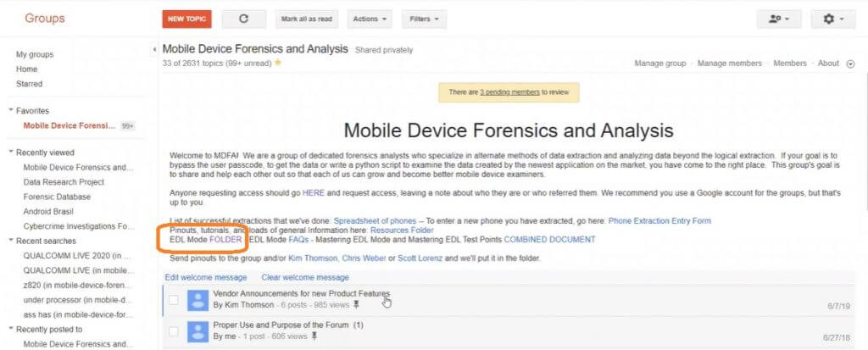Image resolution: width=868 pixels, height=350 pixels.
Task: Open the EDL Mode FOLDER link
Action: (225, 240)
